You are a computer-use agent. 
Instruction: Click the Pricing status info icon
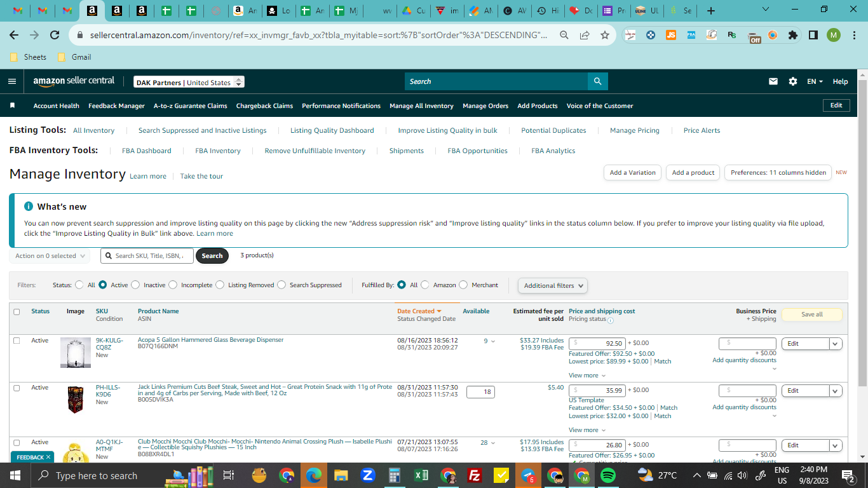coord(611,320)
